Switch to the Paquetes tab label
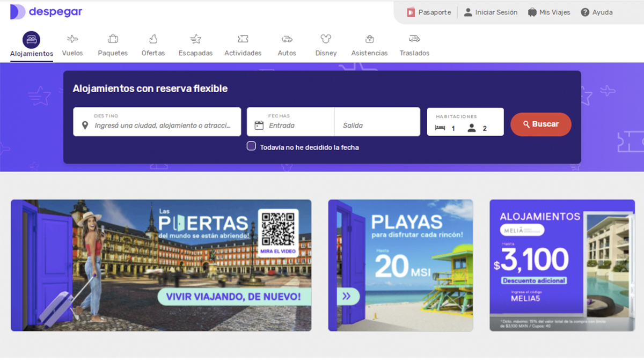Viewport: 644px width, 362px height. pyautogui.click(x=113, y=53)
